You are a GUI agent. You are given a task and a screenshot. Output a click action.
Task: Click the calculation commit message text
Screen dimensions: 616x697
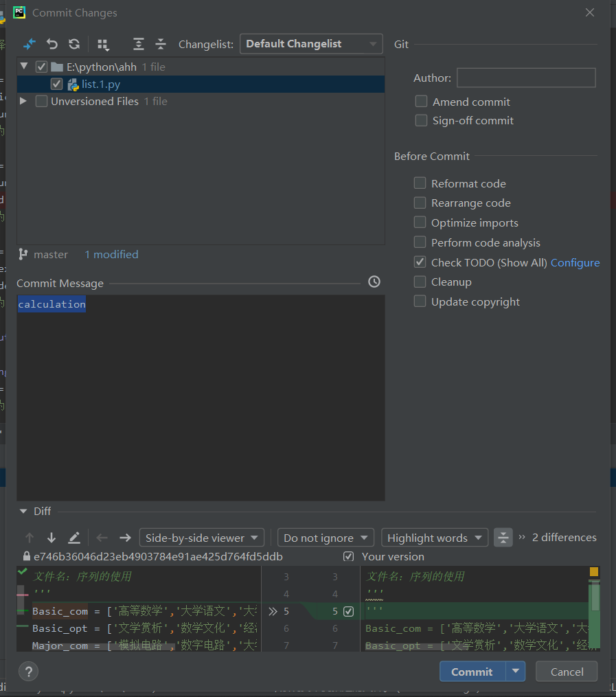pyautogui.click(x=52, y=304)
